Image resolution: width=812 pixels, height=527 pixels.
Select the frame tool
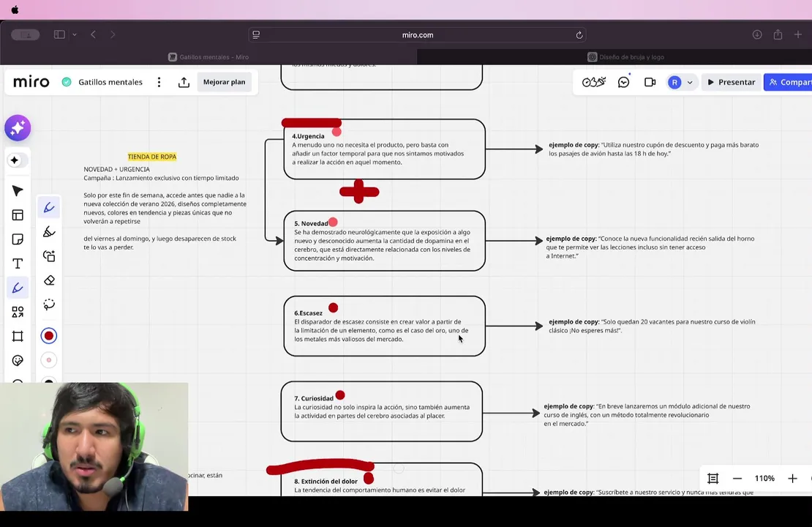coord(18,336)
